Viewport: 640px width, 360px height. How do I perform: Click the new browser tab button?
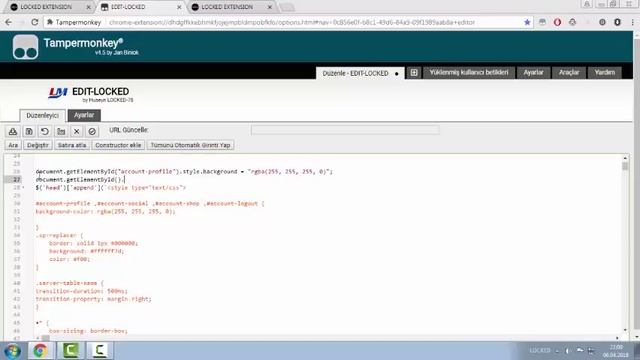coord(287,7)
